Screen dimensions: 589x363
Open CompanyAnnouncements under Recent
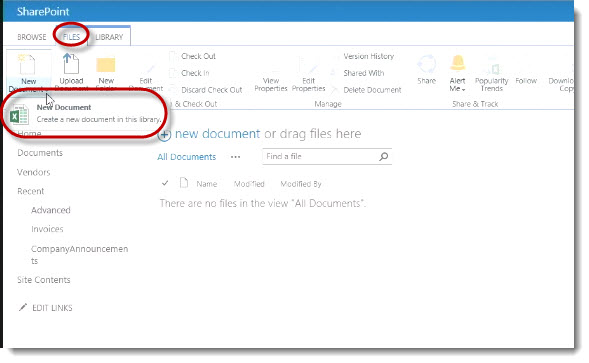pos(79,255)
